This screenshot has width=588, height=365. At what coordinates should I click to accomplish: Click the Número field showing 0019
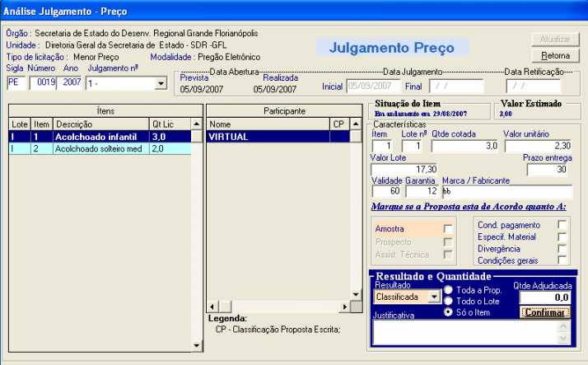[x=43, y=83]
